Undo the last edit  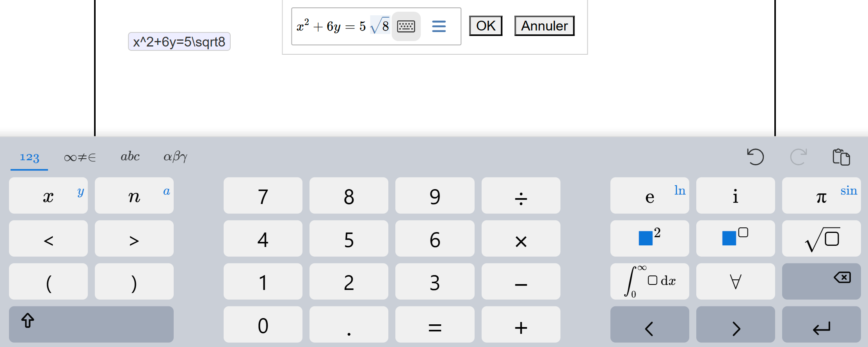(755, 157)
